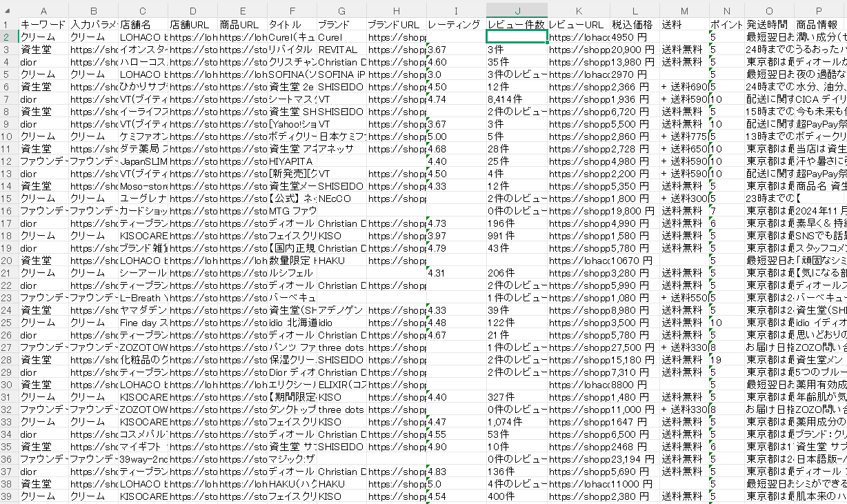The width and height of the screenshot is (847, 504).
Task: Click the レビューURL header cell
Action: click(579, 25)
